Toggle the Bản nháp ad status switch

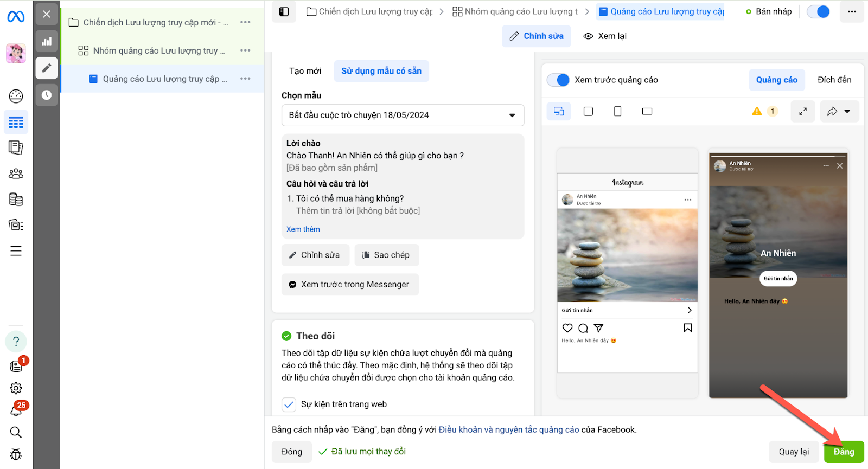[x=818, y=11]
